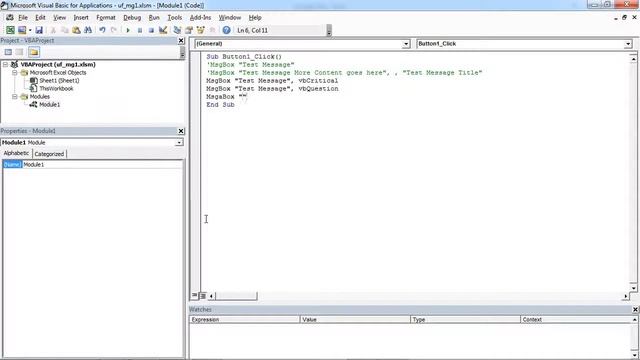This screenshot has height=360, width=640.
Task: Run the macro with the play icon
Action: tap(128, 30)
